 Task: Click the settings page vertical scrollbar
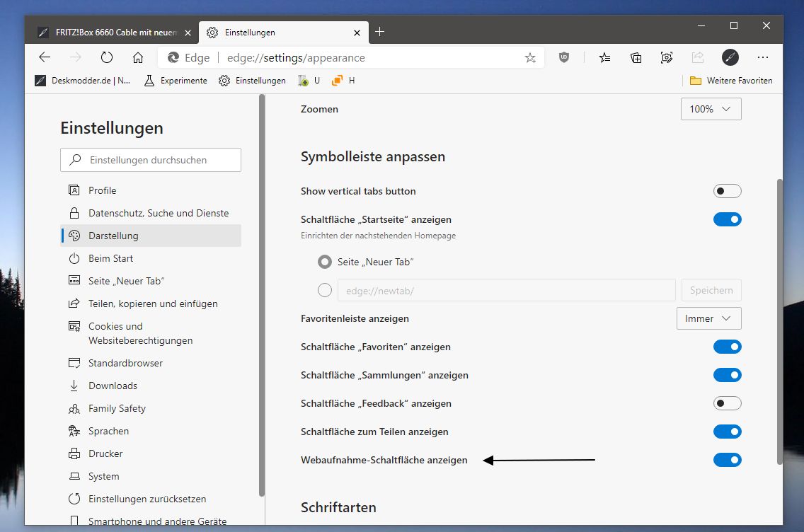779,322
